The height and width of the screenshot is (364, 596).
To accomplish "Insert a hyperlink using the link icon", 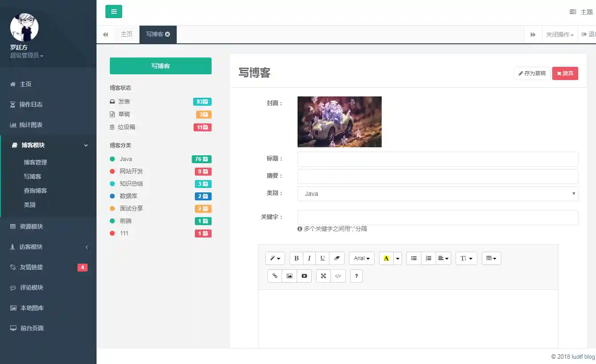I will (275, 276).
